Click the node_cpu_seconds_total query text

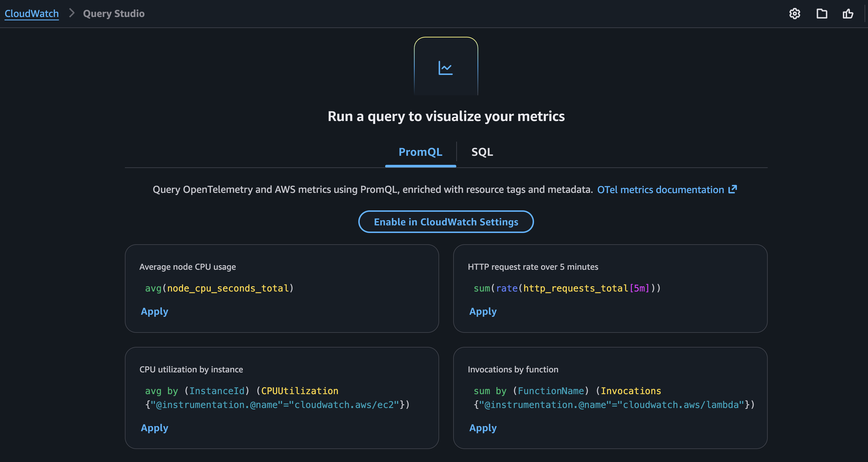point(219,288)
